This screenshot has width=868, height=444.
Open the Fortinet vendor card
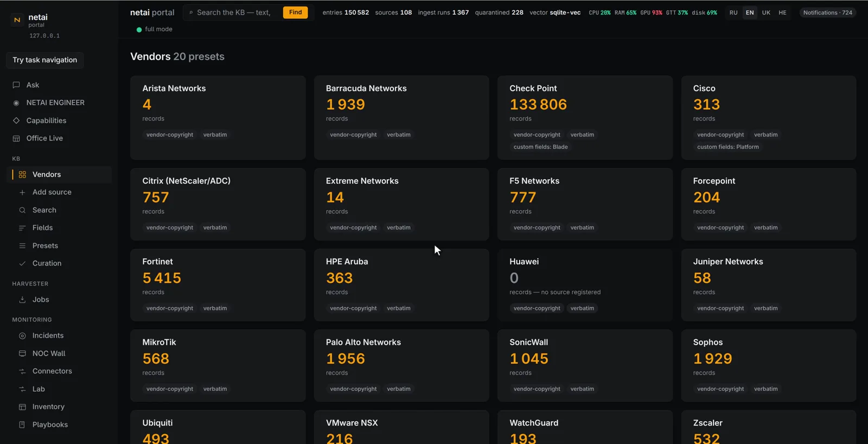pyautogui.click(x=218, y=285)
